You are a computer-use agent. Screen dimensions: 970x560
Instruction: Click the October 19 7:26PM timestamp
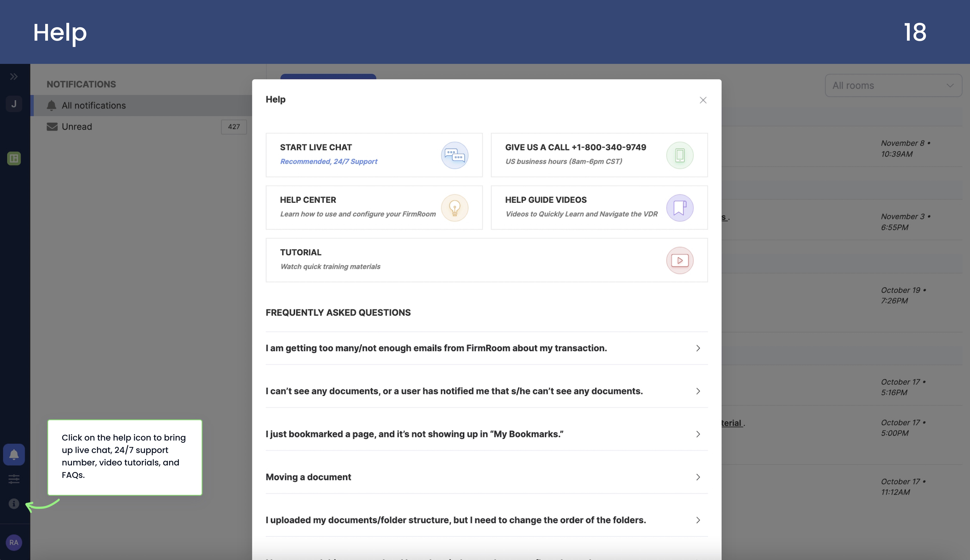click(x=903, y=295)
